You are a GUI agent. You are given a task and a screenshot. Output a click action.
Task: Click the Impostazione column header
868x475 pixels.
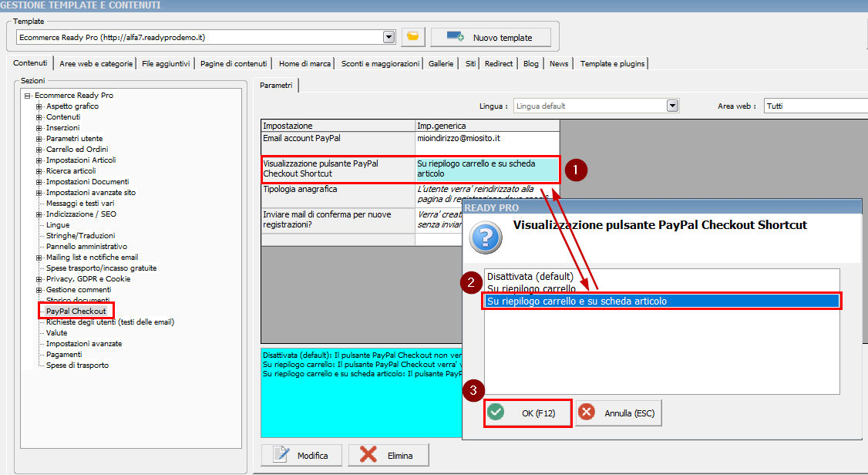coord(338,126)
